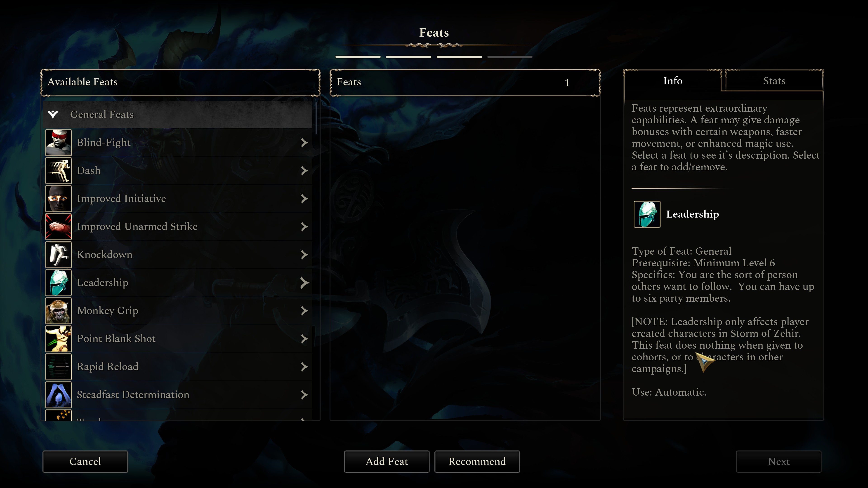
Task: Select the Steadfast Determination icon
Action: pyautogui.click(x=58, y=394)
